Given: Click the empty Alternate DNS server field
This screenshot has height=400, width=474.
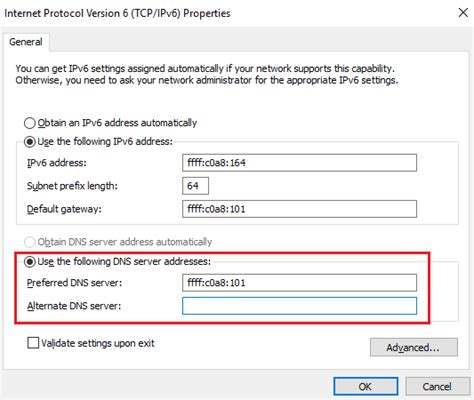Looking at the screenshot, I should (x=299, y=306).
